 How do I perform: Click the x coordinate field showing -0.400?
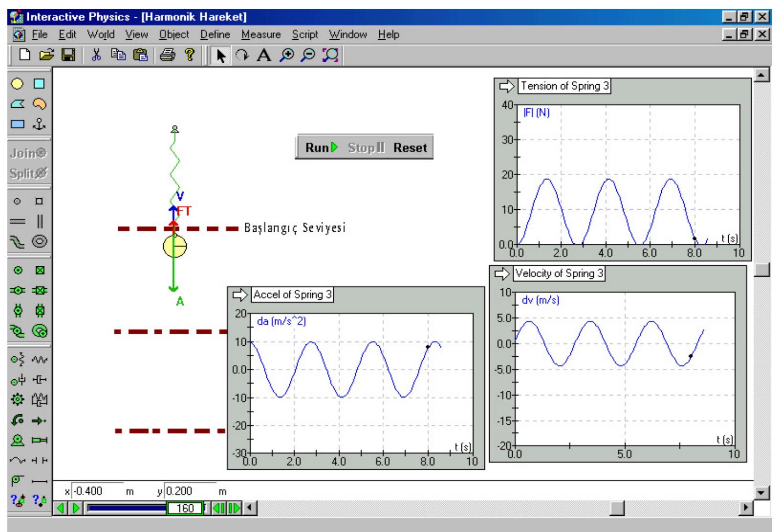tap(97, 491)
